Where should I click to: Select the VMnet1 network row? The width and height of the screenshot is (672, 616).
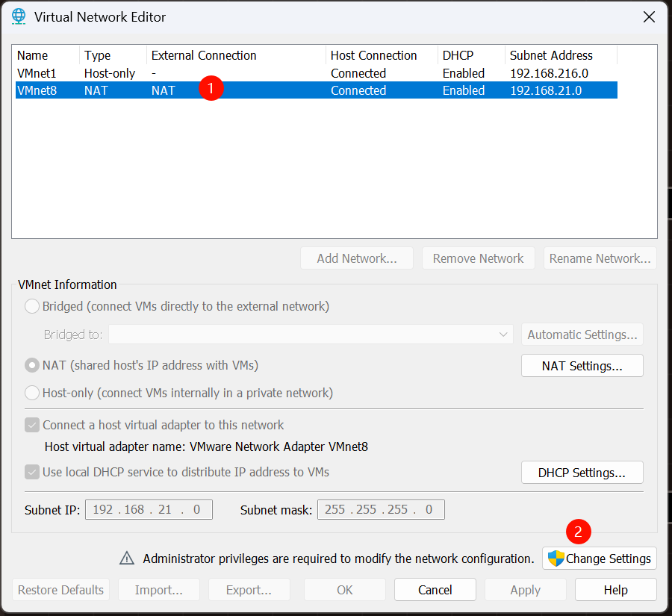(x=317, y=73)
